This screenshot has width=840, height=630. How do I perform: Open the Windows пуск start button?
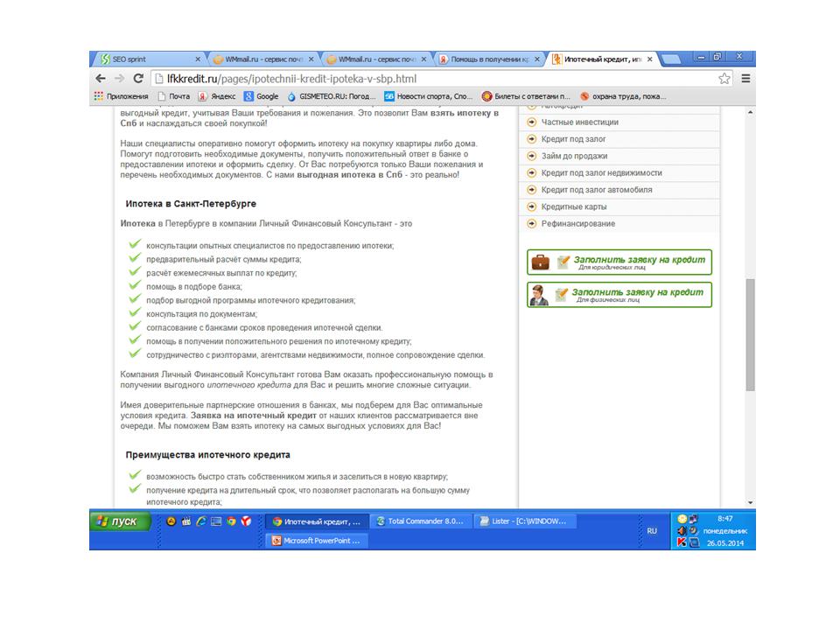pyautogui.click(x=121, y=521)
